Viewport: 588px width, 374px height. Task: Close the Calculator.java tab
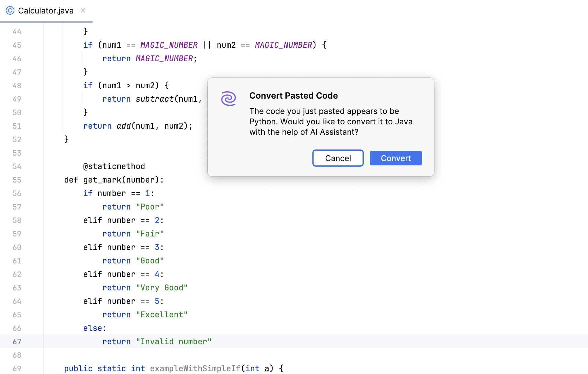(x=83, y=10)
